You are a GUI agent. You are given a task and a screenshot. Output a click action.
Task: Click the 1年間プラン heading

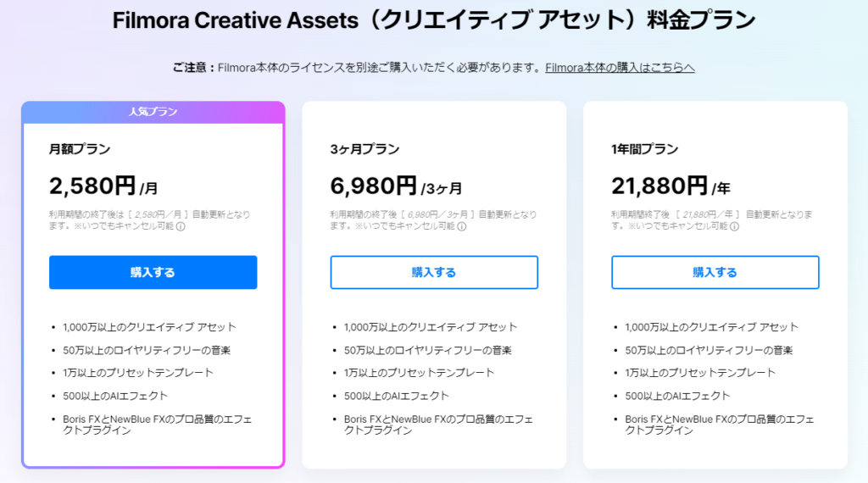click(x=644, y=149)
